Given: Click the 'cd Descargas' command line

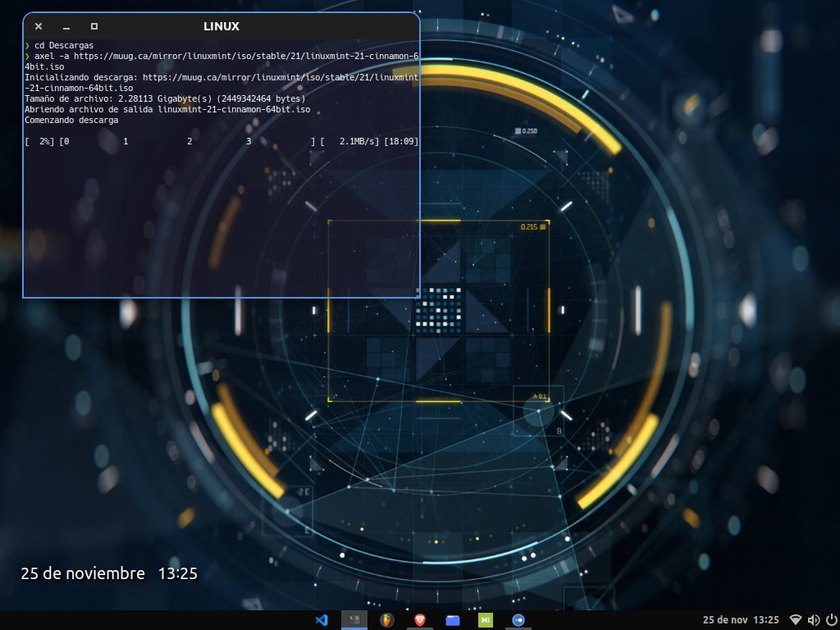Looking at the screenshot, I should click(64, 46).
